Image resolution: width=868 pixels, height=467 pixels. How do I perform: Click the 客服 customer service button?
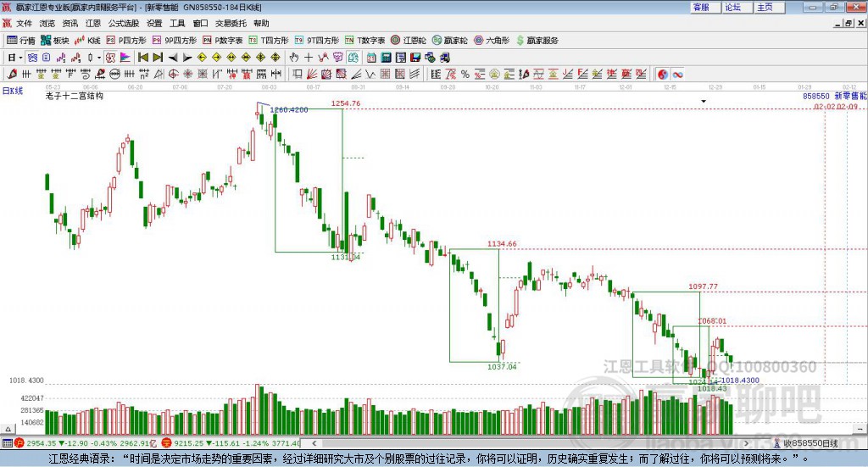tap(706, 7)
